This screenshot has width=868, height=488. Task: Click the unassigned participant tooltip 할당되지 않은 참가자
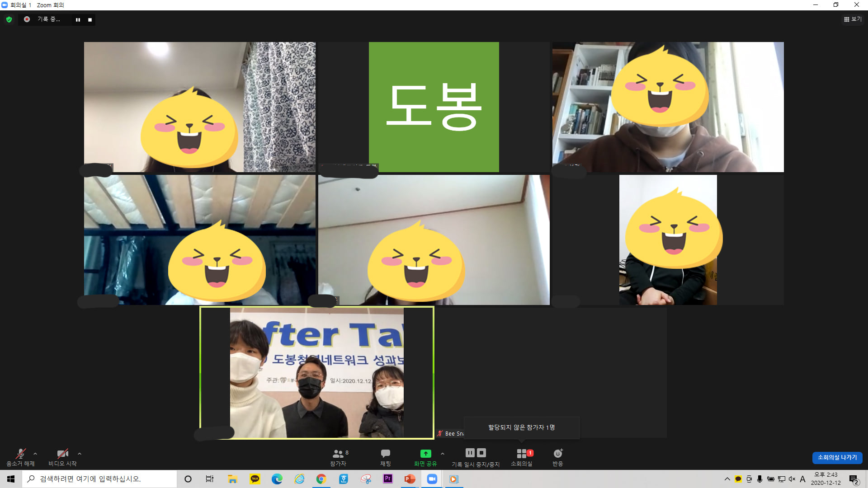tap(521, 427)
